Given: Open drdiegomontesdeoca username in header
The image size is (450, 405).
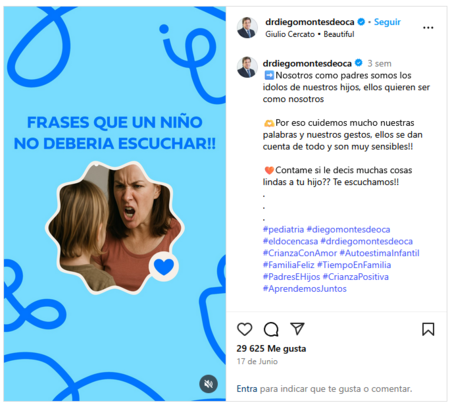Looking at the screenshot, I should pos(310,22).
